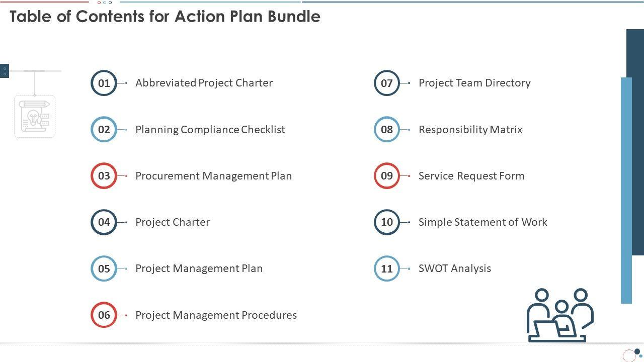Open Service Request Form entry
The image size is (644, 362).
point(471,176)
